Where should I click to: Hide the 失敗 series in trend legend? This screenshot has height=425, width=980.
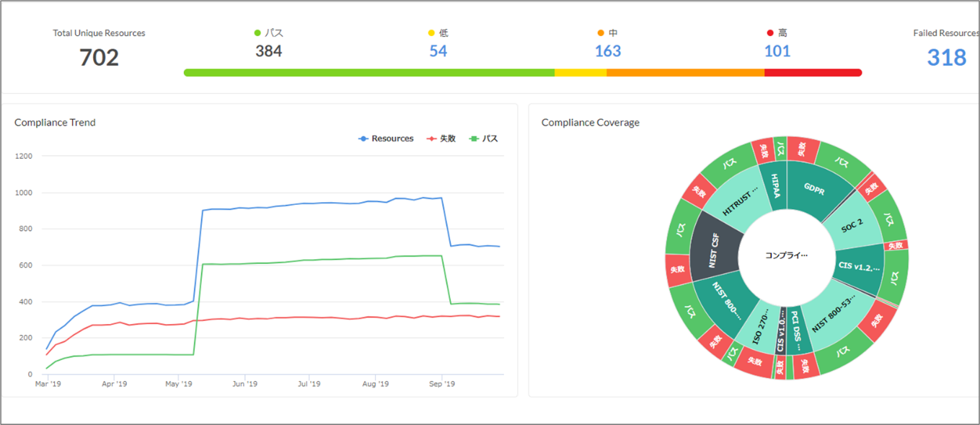(441, 139)
